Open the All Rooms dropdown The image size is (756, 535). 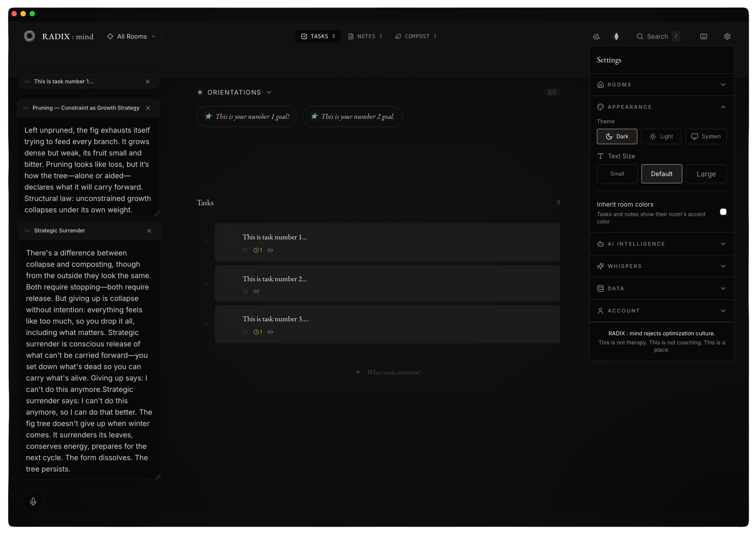131,36
